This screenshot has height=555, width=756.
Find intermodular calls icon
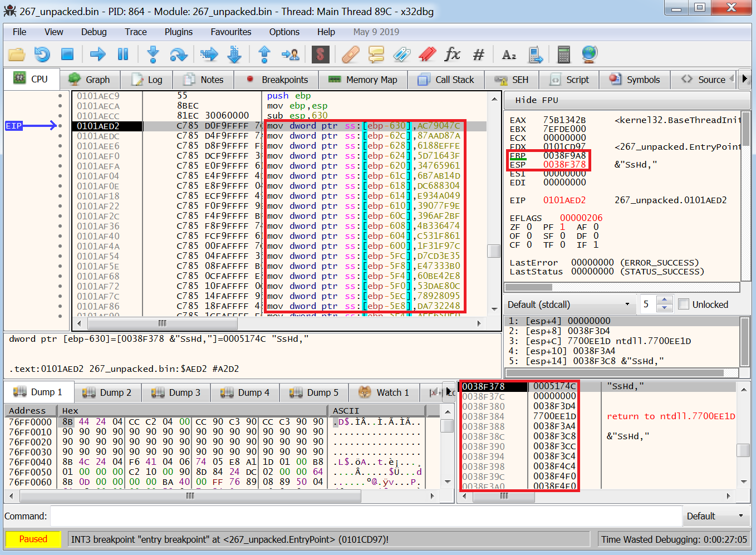coord(535,55)
